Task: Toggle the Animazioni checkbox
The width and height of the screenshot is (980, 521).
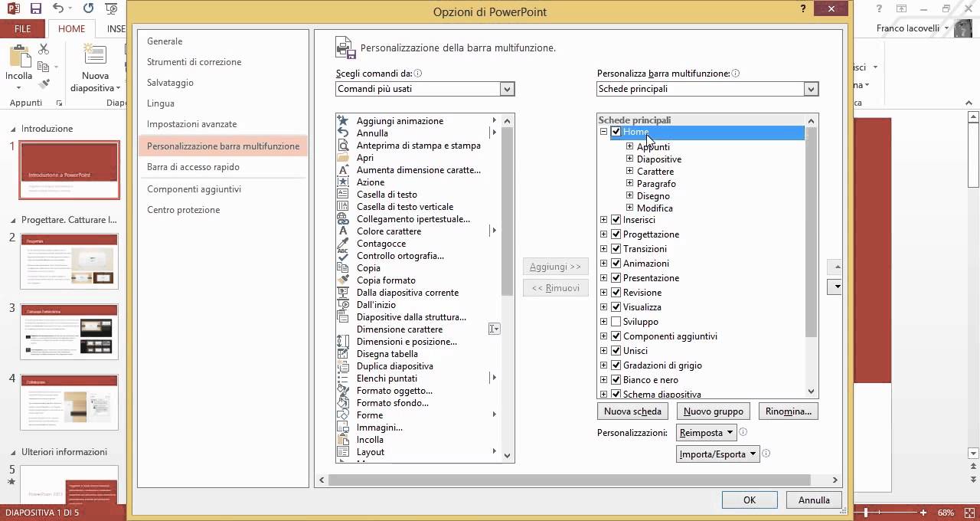Action: [616, 264]
